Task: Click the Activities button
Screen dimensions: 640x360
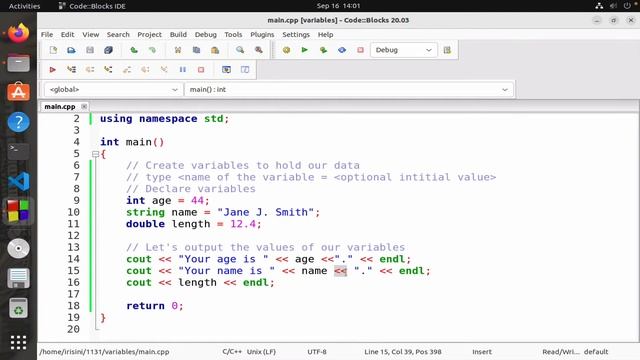Action: (x=24, y=6)
